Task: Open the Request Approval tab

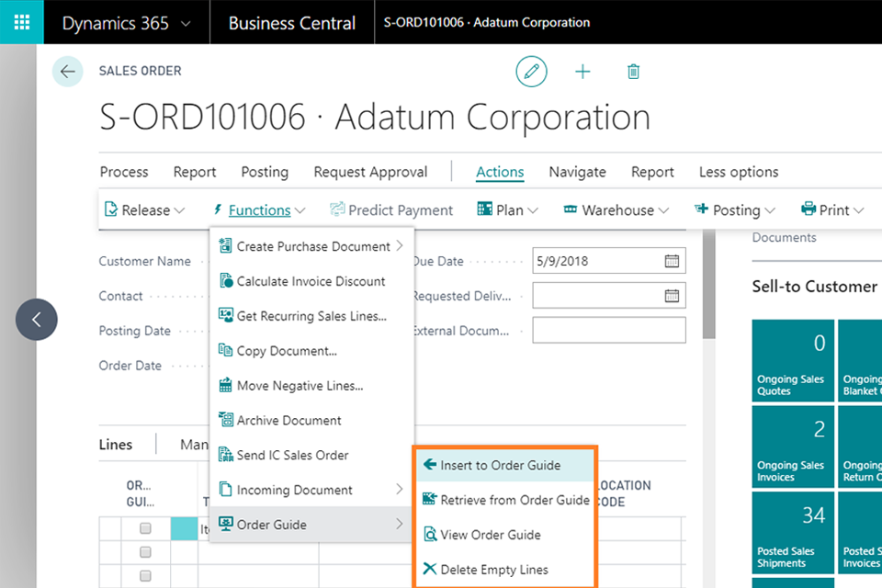Action: coord(370,172)
